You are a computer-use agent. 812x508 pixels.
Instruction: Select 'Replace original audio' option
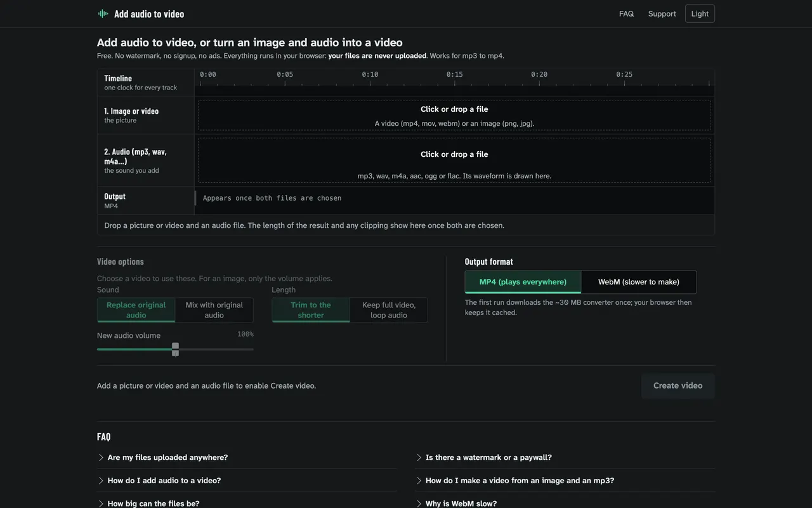click(136, 310)
